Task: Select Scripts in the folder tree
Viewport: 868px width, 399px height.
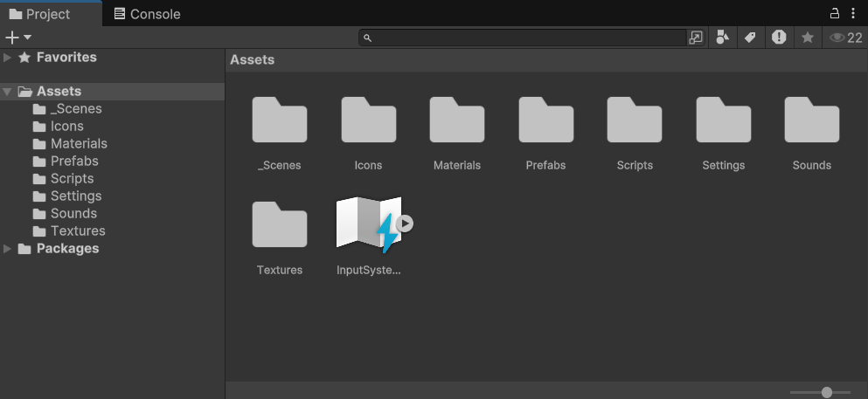Action: pyautogui.click(x=72, y=178)
